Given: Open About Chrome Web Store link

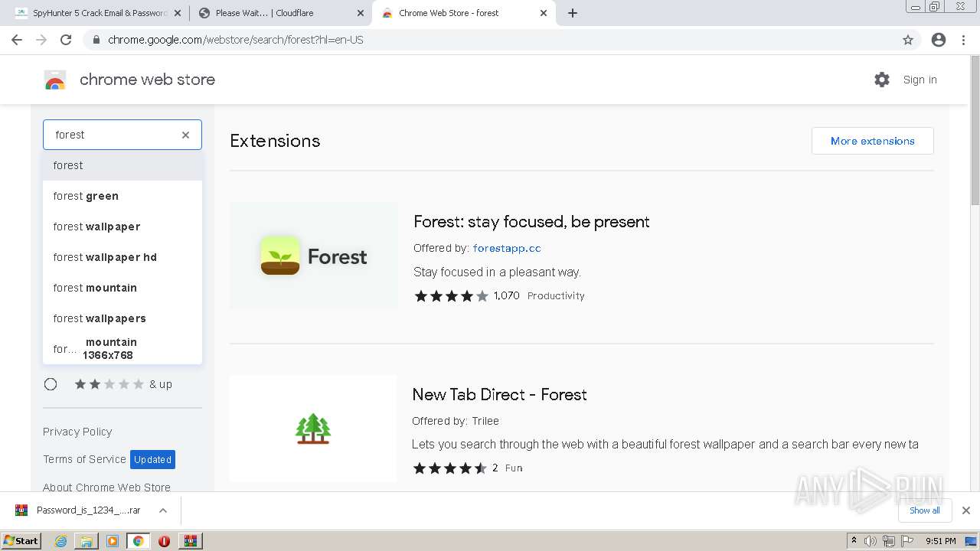Looking at the screenshot, I should point(106,487).
